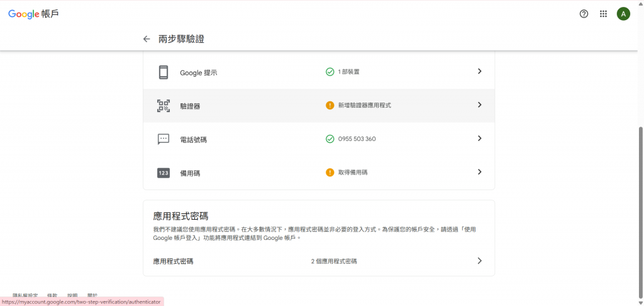
Task: Click the 123 icon for 備用碼
Action: pyautogui.click(x=164, y=173)
